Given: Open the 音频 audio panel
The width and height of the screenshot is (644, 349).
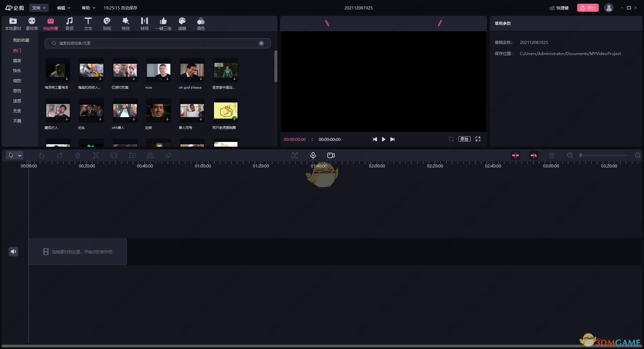Looking at the screenshot, I should 69,23.
